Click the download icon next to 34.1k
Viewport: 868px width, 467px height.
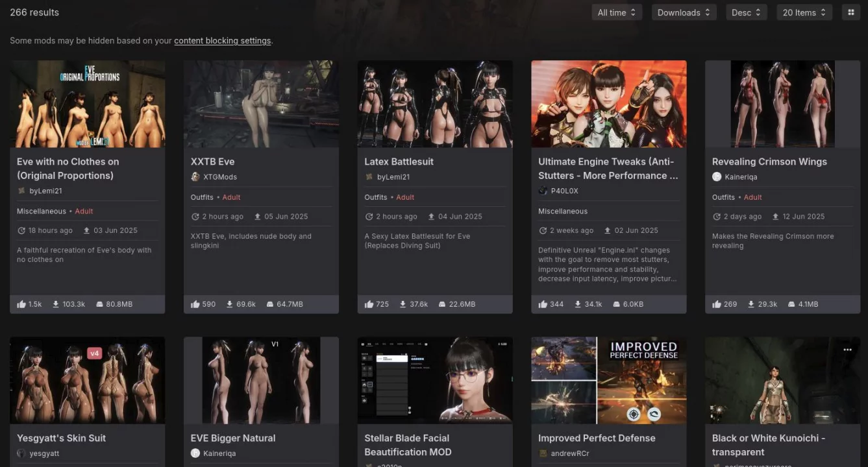578,304
